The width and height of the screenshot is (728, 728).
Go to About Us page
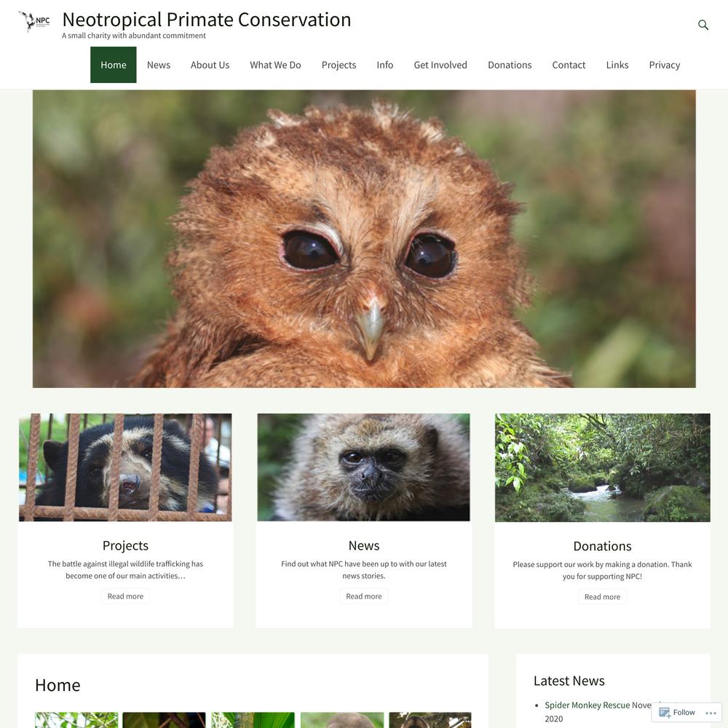tap(210, 65)
